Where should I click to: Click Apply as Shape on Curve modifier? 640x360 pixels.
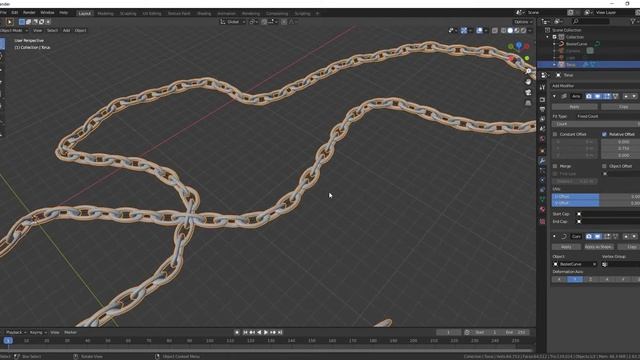pyautogui.click(x=598, y=247)
